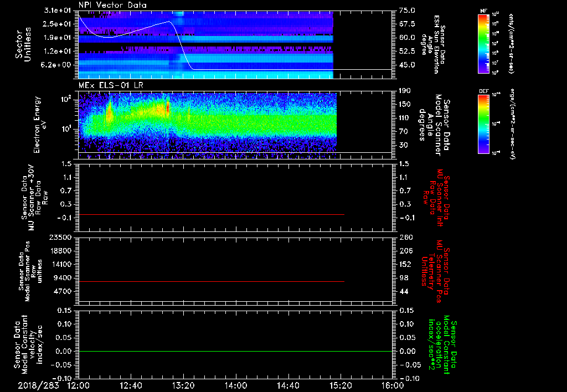Select the 14:00 time tick label
This screenshot has height=392, width=567.
[236, 385]
